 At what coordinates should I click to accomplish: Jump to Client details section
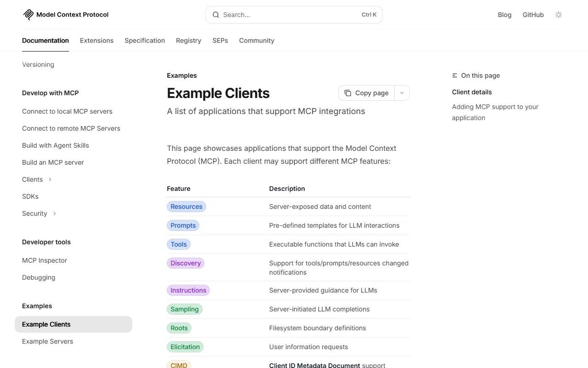[x=472, y=92]
